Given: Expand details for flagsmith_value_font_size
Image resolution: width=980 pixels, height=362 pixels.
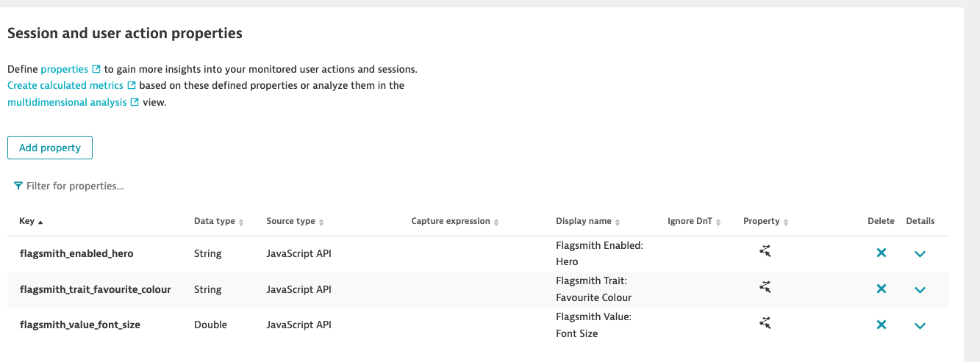Looking at the screenshot, I should (x=919, y=325).
